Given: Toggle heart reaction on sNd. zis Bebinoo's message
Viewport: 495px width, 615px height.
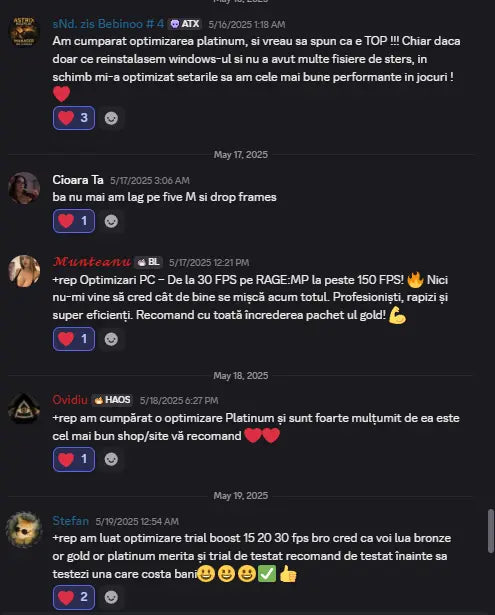Looking at the screenshot, I should tap(74, 118).
